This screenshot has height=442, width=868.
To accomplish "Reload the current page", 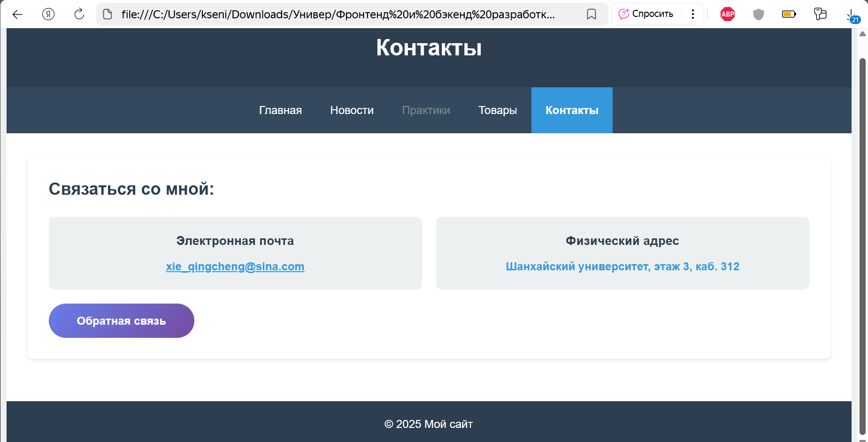I will (x=79, y=14).
